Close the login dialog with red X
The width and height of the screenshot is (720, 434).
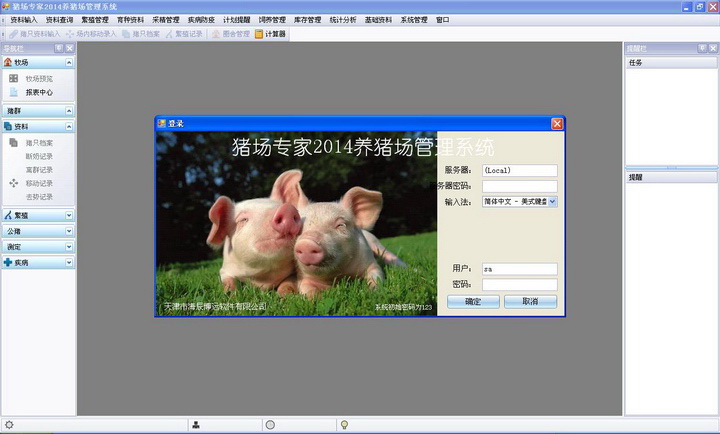coord(557,123)
